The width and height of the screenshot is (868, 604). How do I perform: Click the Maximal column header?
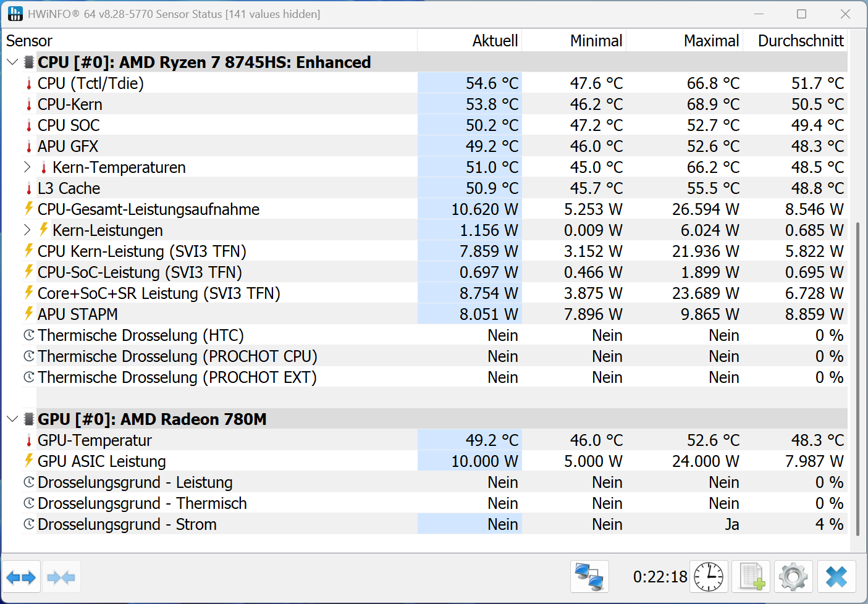point(685,41)
